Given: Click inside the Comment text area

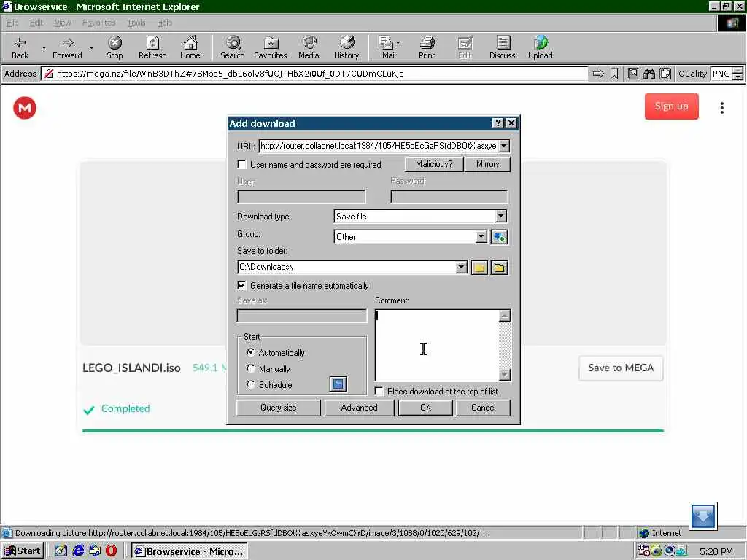Looking at the screenshot, I should [x=437, y=345].
